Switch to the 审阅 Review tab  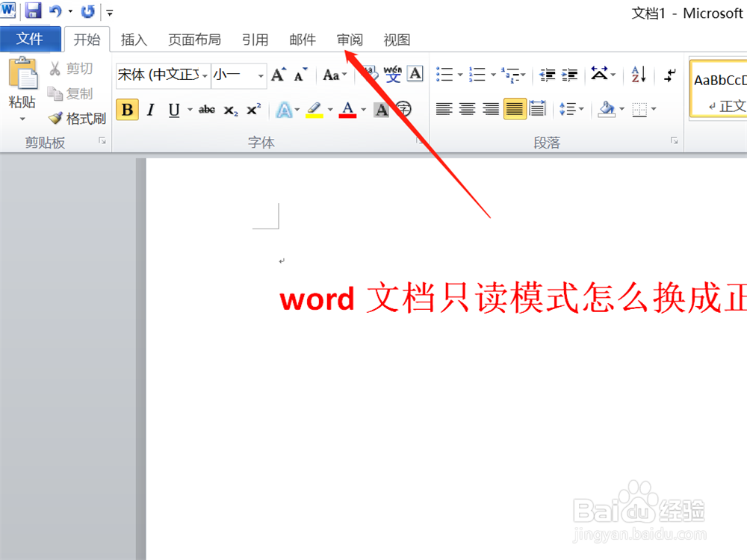(x=350, y=40)
